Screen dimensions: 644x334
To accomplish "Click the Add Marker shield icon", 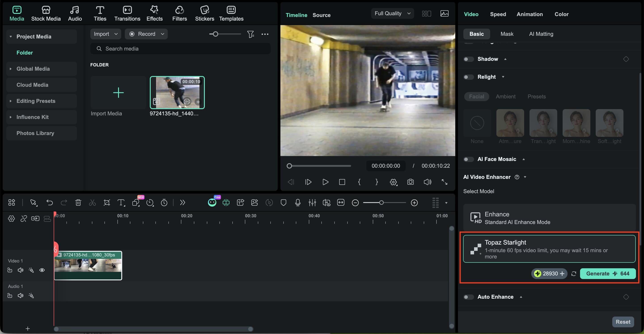I will 283,203.
